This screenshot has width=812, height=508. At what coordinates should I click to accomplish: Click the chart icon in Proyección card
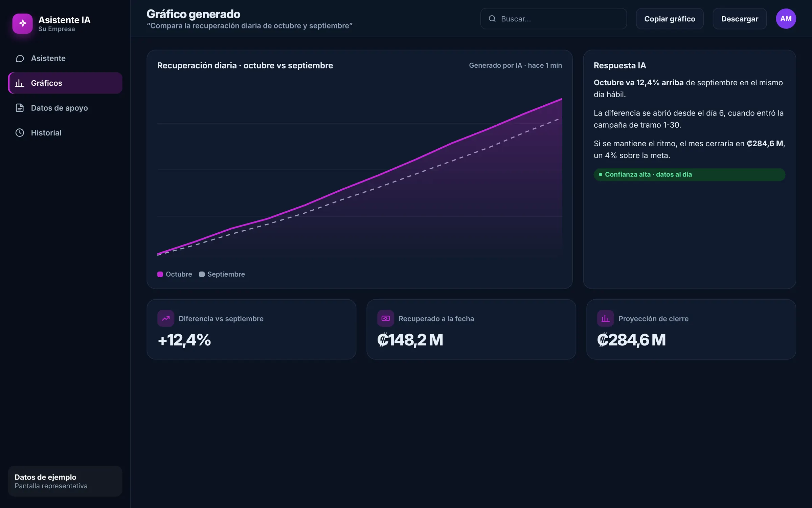(x=606, y=318)
